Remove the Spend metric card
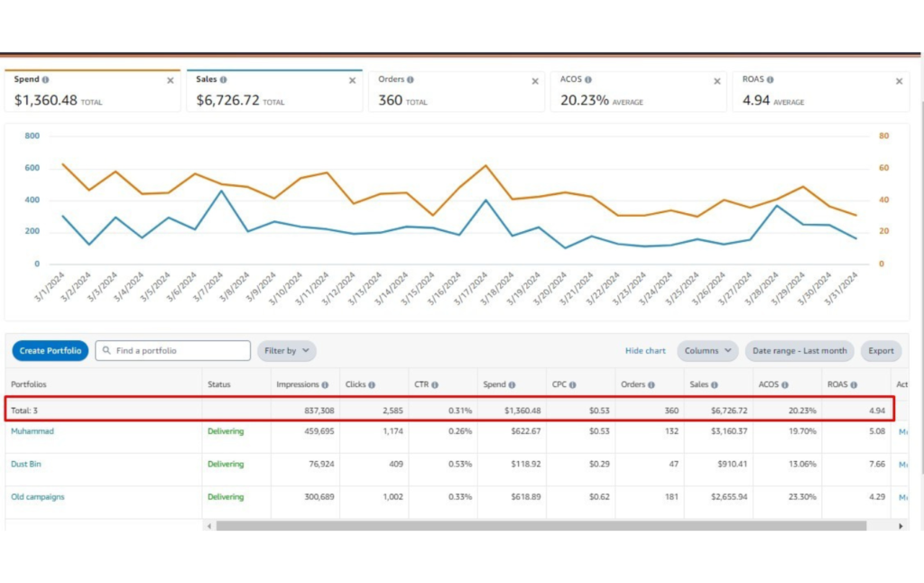The width and height of the screenshot is (924, 583). click(171, 80)
